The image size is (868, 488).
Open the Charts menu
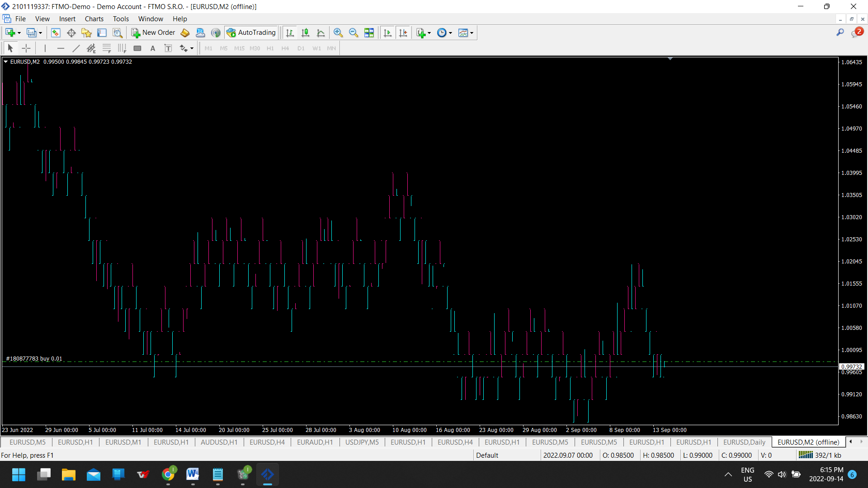[x=94, y=19]
